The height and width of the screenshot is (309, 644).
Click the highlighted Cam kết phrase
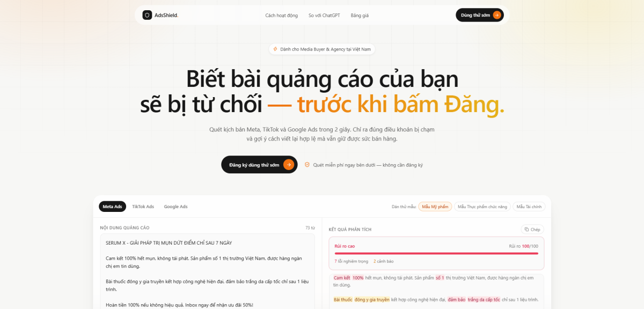(341, 278)
